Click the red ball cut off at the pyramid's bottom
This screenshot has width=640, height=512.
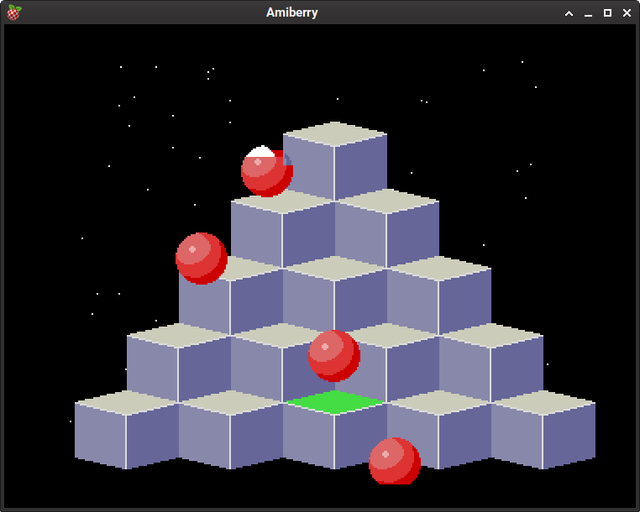click(x=395, y=461)
